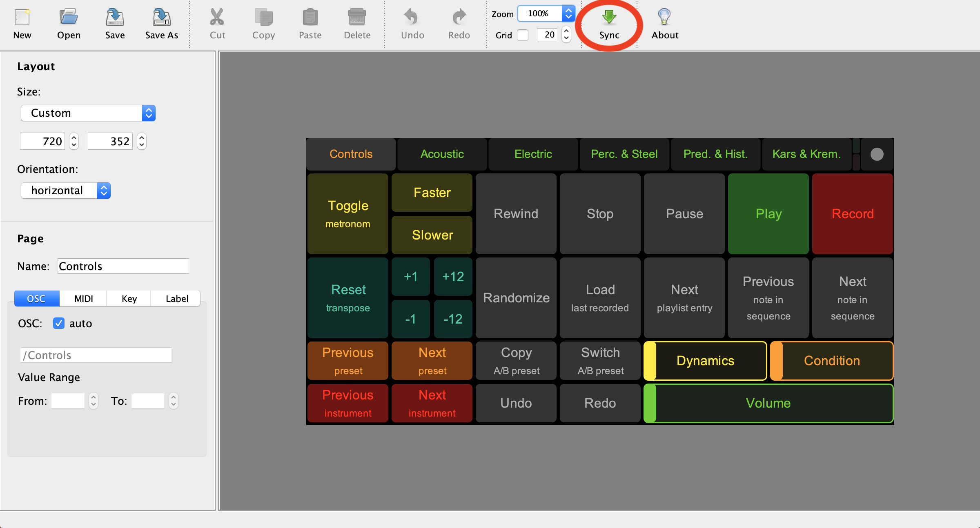980x528 pixels.
Task: Click the page Name text field
Action: [x=123, y=266]
